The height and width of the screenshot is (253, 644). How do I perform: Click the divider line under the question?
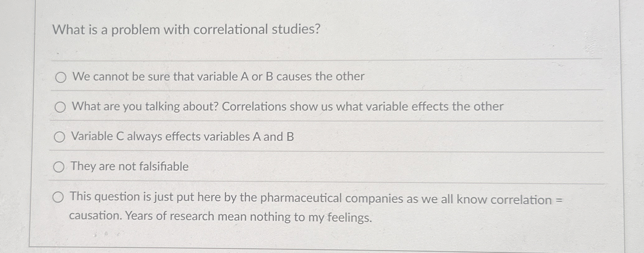311,57
